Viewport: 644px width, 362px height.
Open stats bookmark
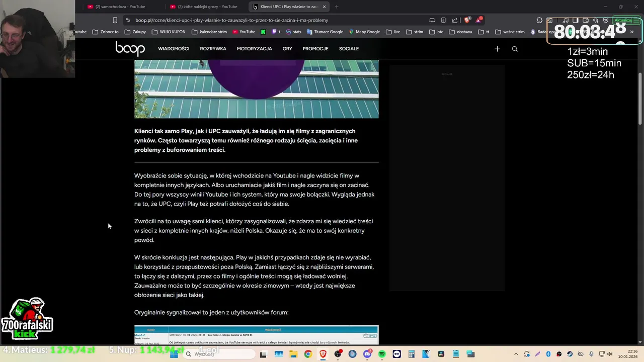(293, 32)
